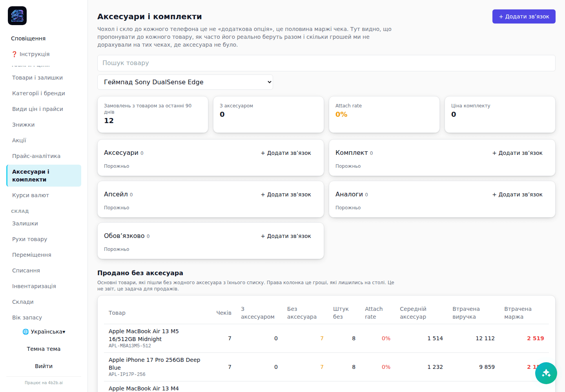Follow the Працює на 4b2b.ai link
The image size is (565, 392).
pyautogui.click(x=44, y=383)
